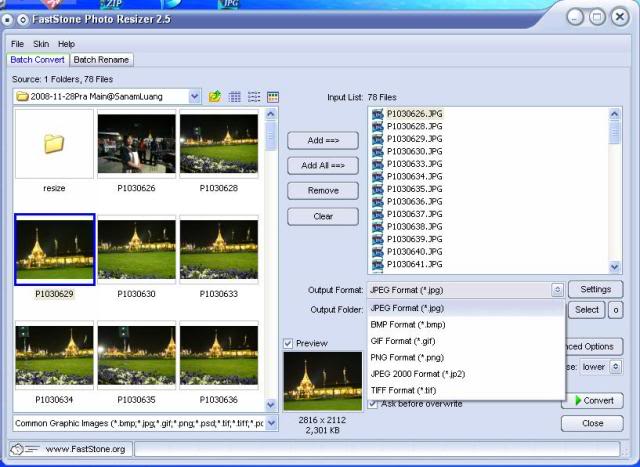Click JPG icon on desktop behind window

coord(230,4)
